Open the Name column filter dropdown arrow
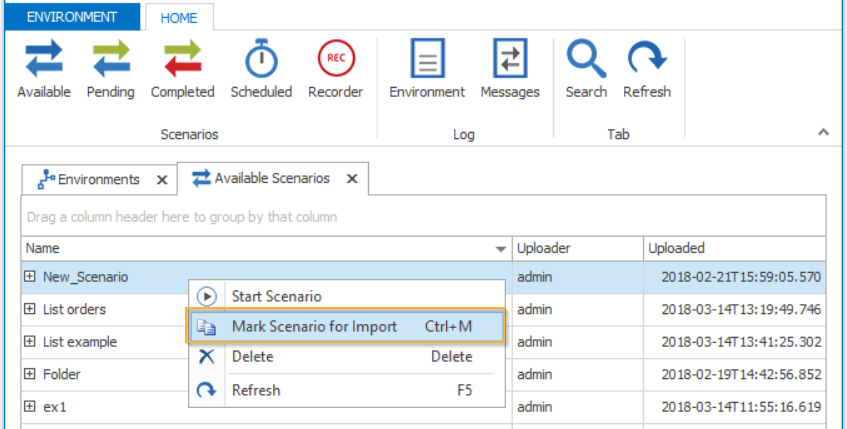The width and height of the screenshot is (847, 429). point(501,249)
